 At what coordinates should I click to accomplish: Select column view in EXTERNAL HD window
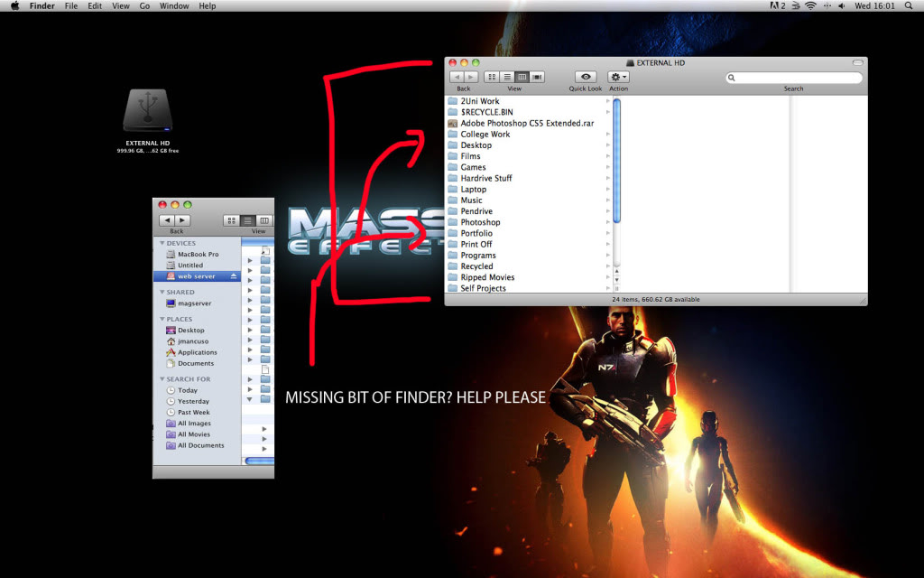(x=522, y=78)
